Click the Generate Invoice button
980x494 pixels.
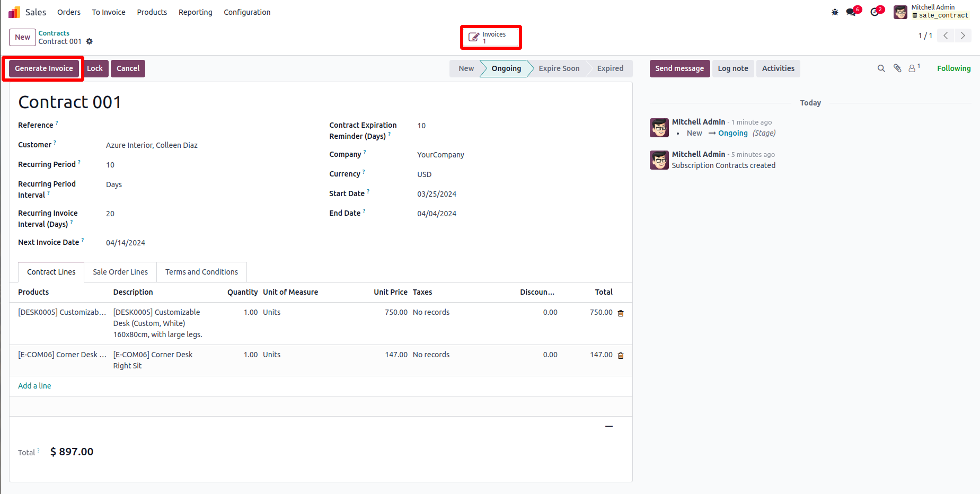(44, 68)
